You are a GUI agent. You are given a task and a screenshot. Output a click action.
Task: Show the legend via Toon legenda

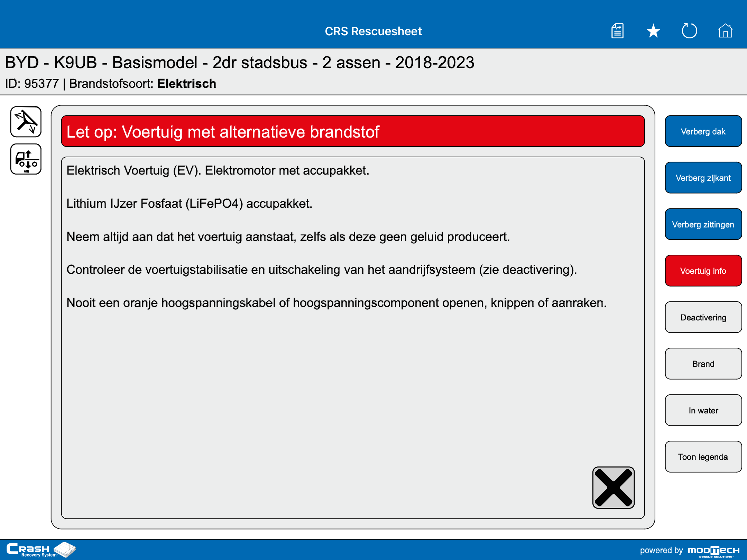(x=703, y=457)
